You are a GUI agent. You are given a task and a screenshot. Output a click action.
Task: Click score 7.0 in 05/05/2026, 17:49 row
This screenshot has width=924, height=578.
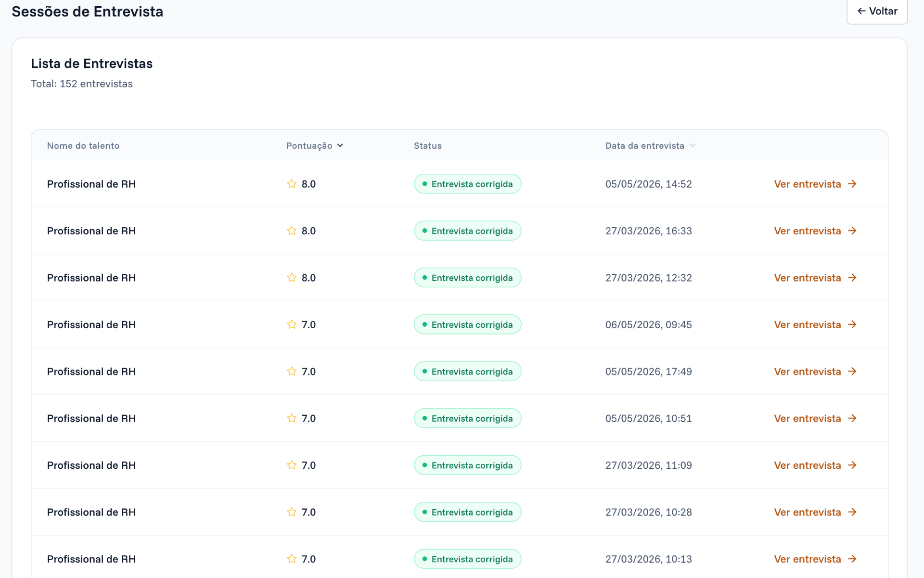click(x=308, y=372)
